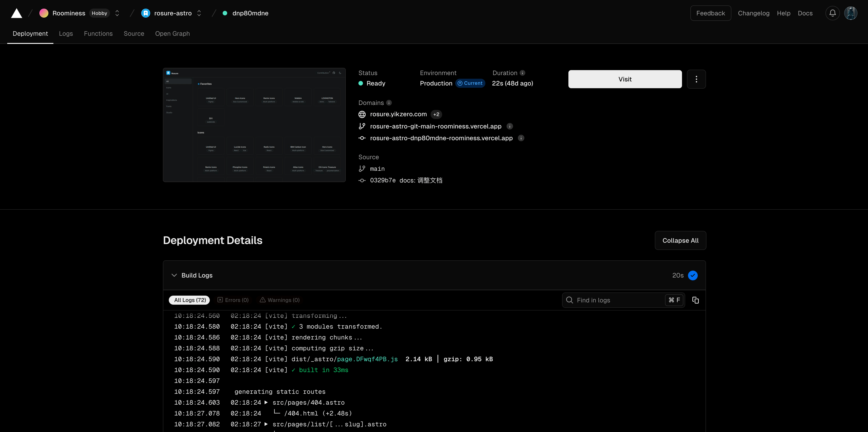
Task: Click the three-dot overflow menu icon
Action: click(x=696, y=78)
